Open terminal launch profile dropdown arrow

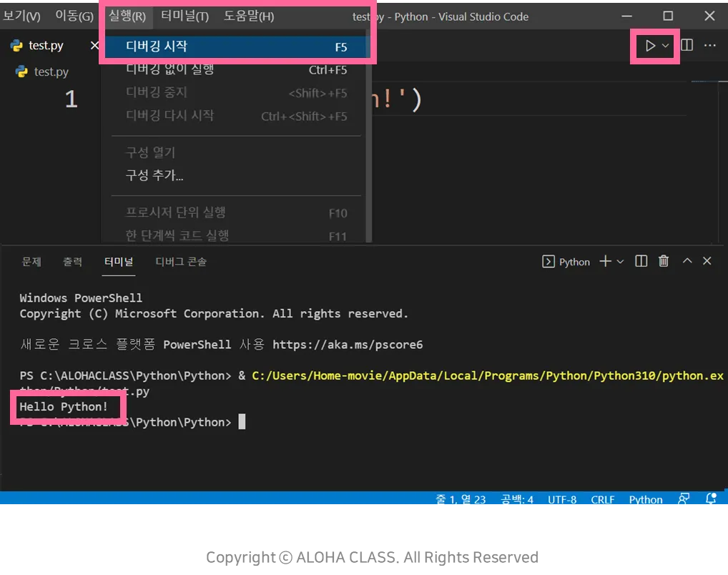[x=620, y=262]
